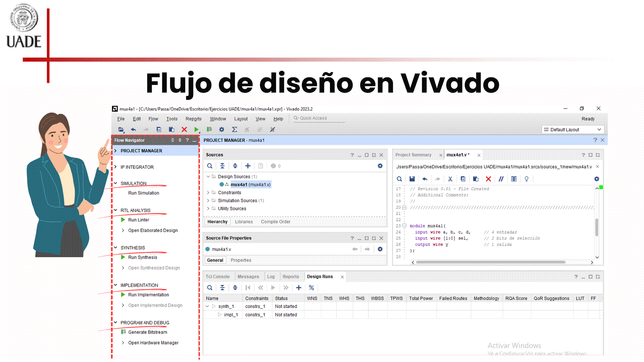Click the red delete X in editor toolbar

coord(488,179)
